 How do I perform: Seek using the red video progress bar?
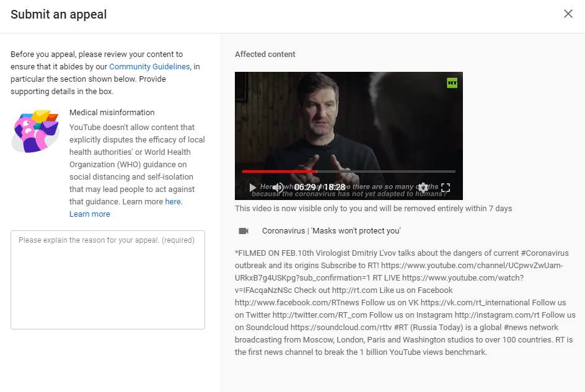[349, 172]
